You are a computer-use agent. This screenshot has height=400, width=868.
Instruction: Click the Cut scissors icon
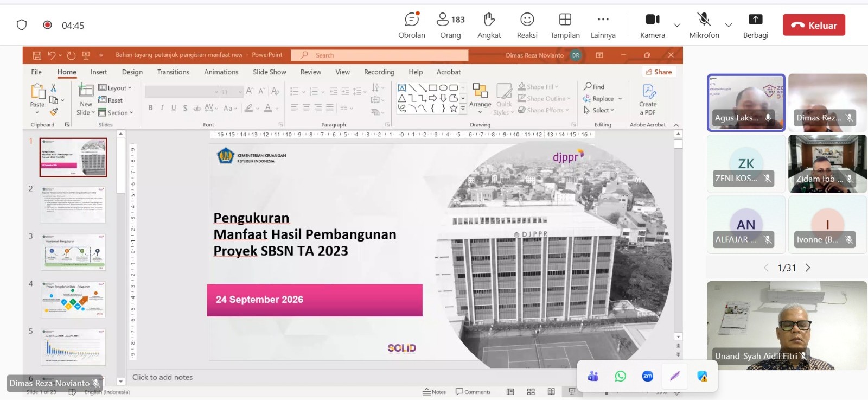pos(54,87)
